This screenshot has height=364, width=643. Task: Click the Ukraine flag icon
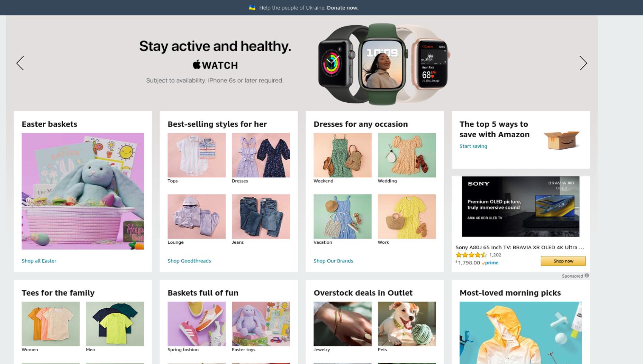252,8
